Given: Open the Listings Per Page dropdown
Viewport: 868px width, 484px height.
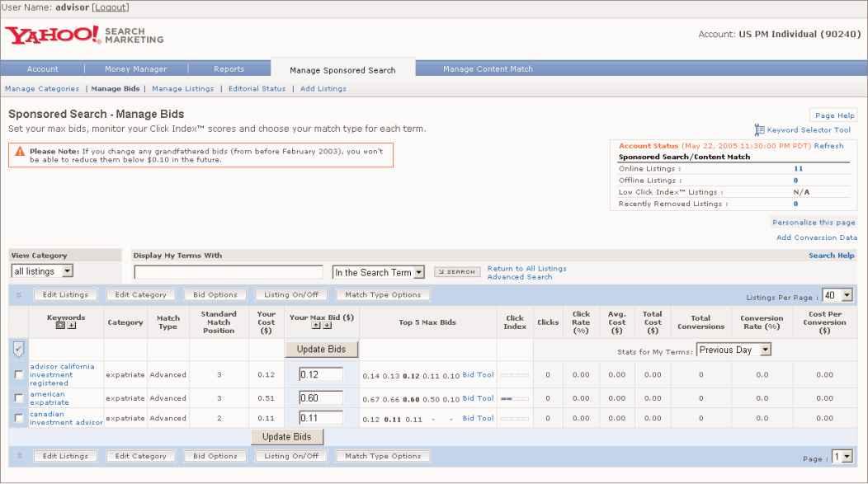Looking at the screenshot, I should tap(837, 294).
